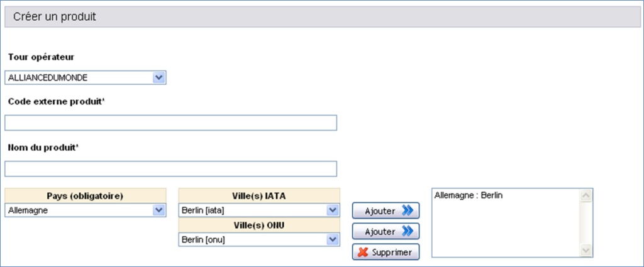Image resolution: width=644 pixels, height=267 pixels.
Task: Click the up arrow of the list scrollbar
Action: tap(586, 196)
